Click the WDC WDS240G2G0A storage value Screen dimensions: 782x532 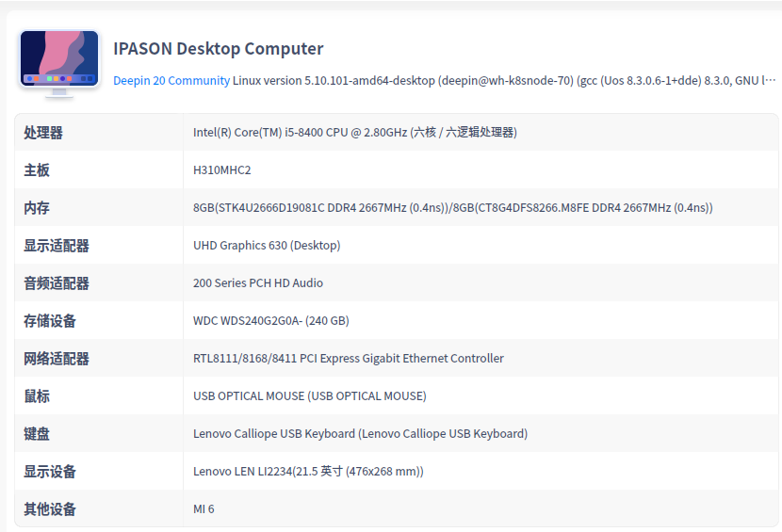pos(271,321)
